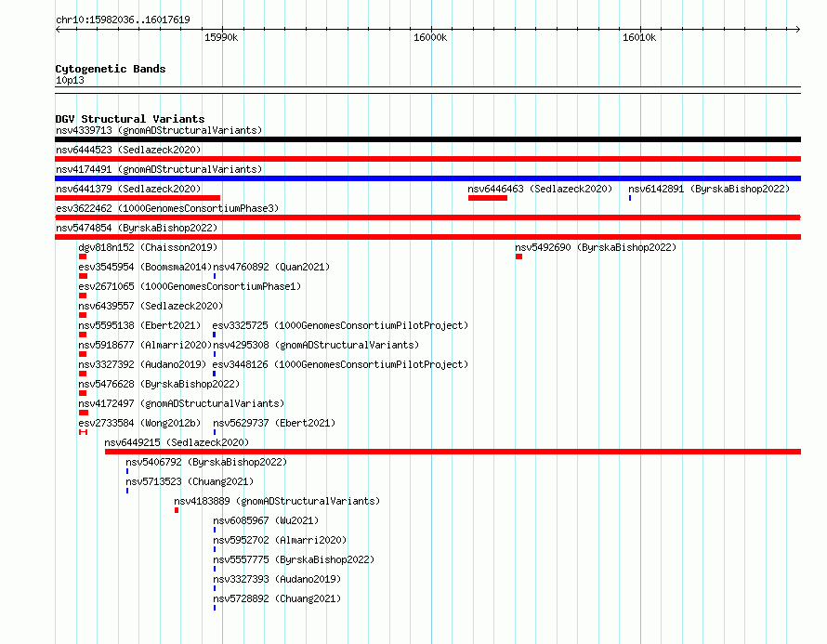Open the nsv6142891 (ByrskaBishop2022) label
Screen dimensions: 827x644
click(709, 189)
